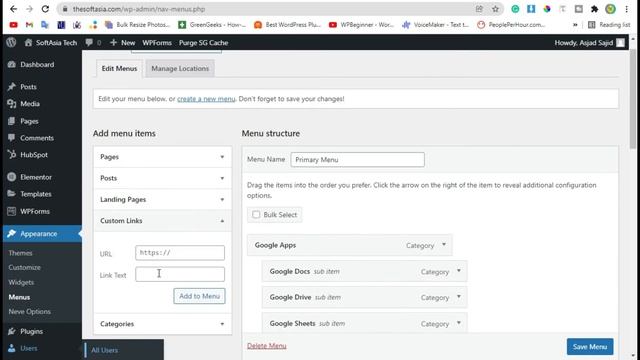Screen dimensions: 640x360
Task: Open the Extensions puzzle icon
Action: [594, 9]
